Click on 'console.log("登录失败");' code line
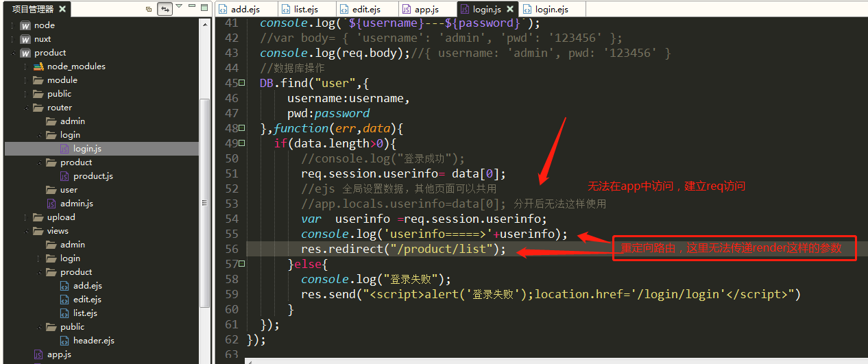The width and height of the screenshot is (868, 364). (376, 279)
